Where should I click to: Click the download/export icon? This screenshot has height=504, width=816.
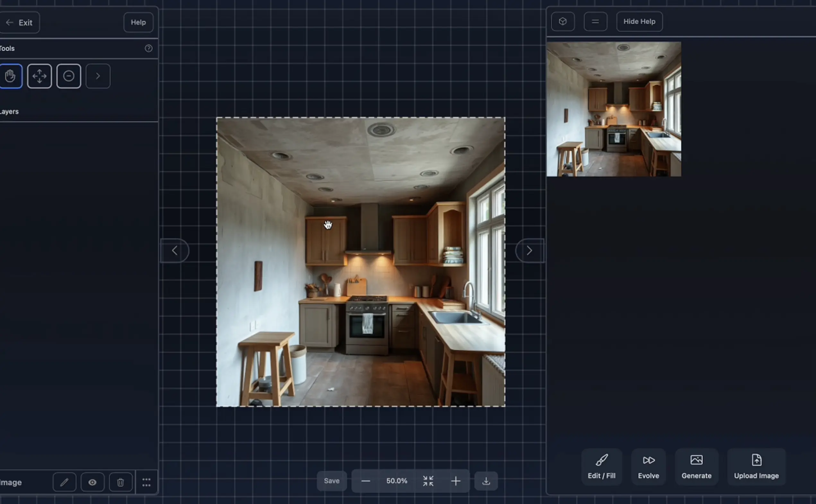(x=486, y=481)
